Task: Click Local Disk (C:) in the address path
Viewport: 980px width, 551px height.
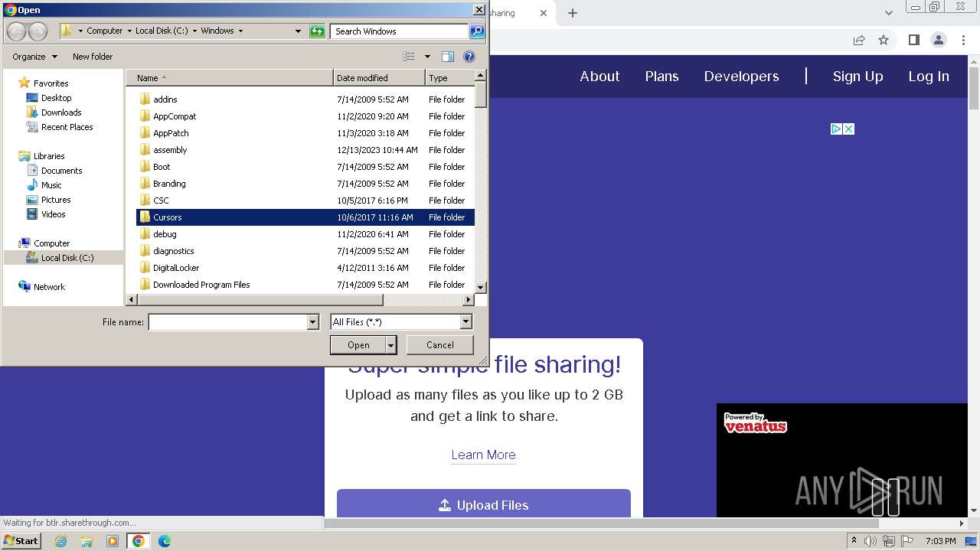Action: [161, 31]
